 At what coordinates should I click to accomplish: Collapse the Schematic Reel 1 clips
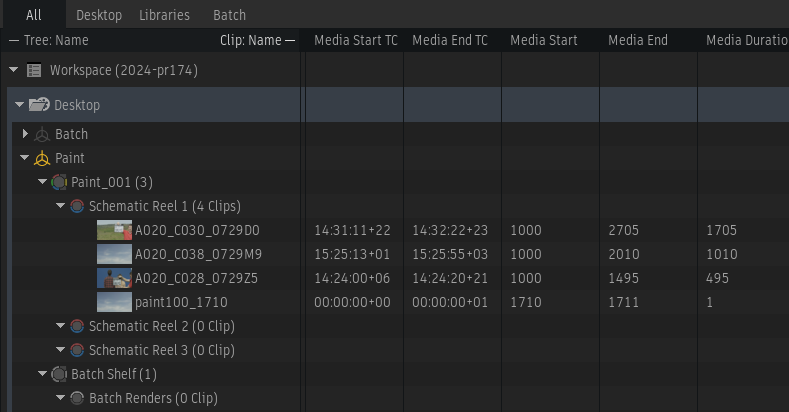pyautogui.click(x=60, y=206)
